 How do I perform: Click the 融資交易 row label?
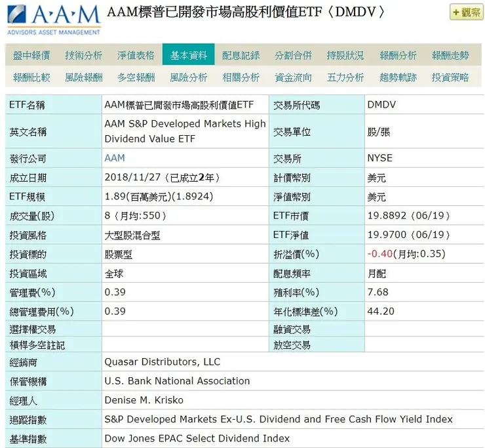tap(292, 329)
